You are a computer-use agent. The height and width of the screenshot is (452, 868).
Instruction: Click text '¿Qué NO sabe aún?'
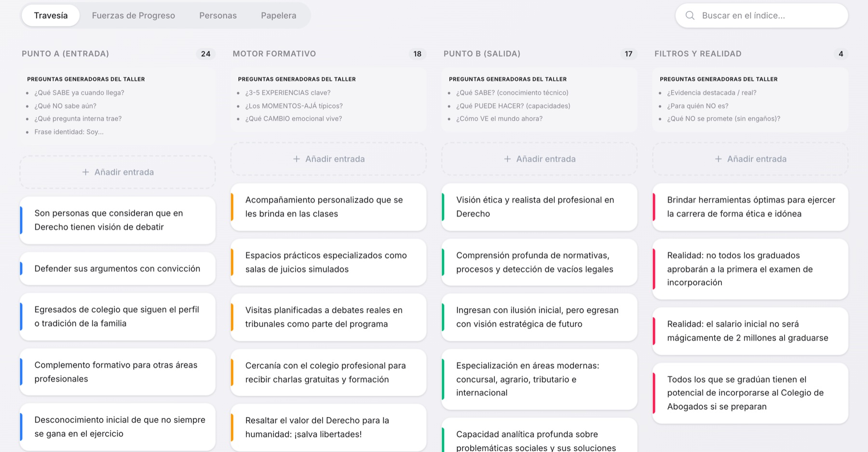click(65, 106)
